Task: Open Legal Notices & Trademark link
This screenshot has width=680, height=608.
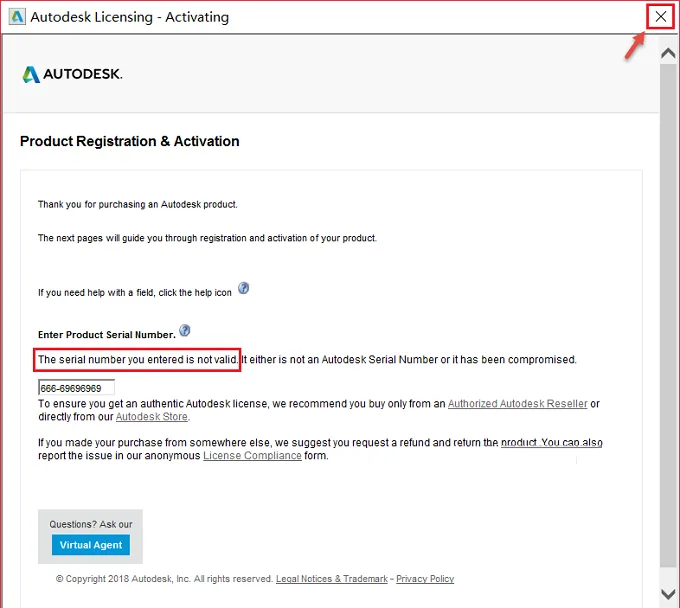Action: coord(332,579)
